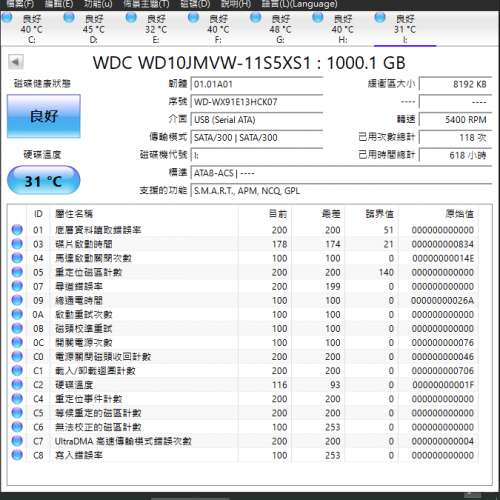Click disk title WDC WD10JMVW-11S5XS1 : 1000.1 GB

[x=249, y=63]
